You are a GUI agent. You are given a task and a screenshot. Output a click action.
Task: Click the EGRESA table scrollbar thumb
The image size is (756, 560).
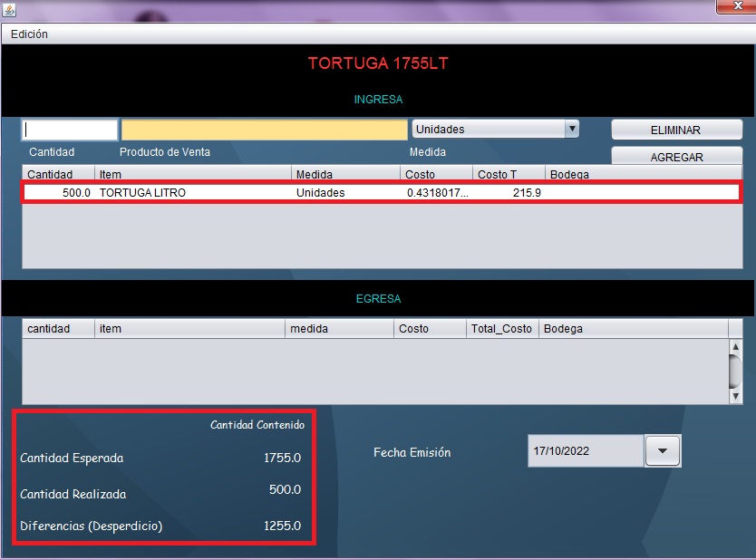click(x=735, y=369)
